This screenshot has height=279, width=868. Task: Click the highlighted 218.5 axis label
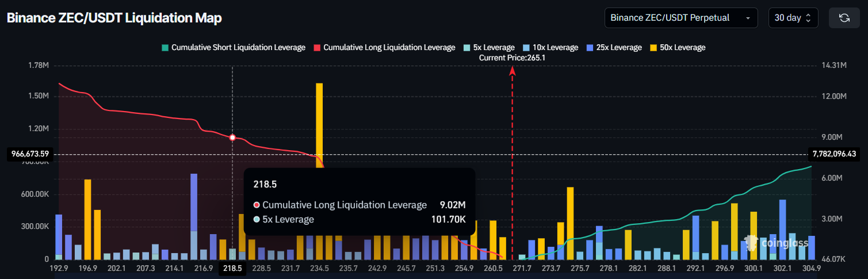coord(232,269)
